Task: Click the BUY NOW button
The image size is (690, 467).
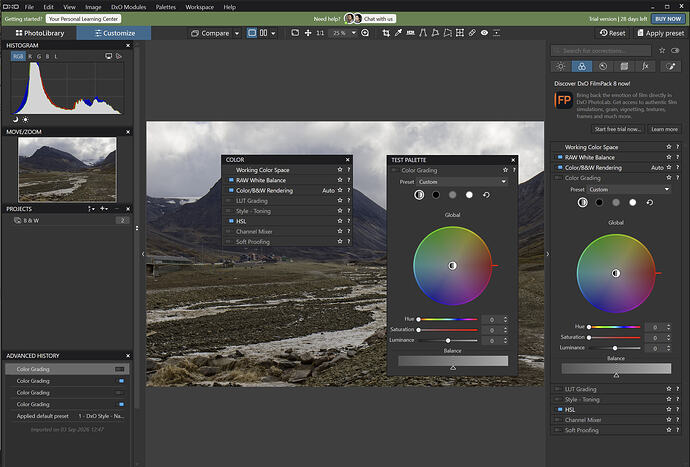Action: tap(668, 19)
